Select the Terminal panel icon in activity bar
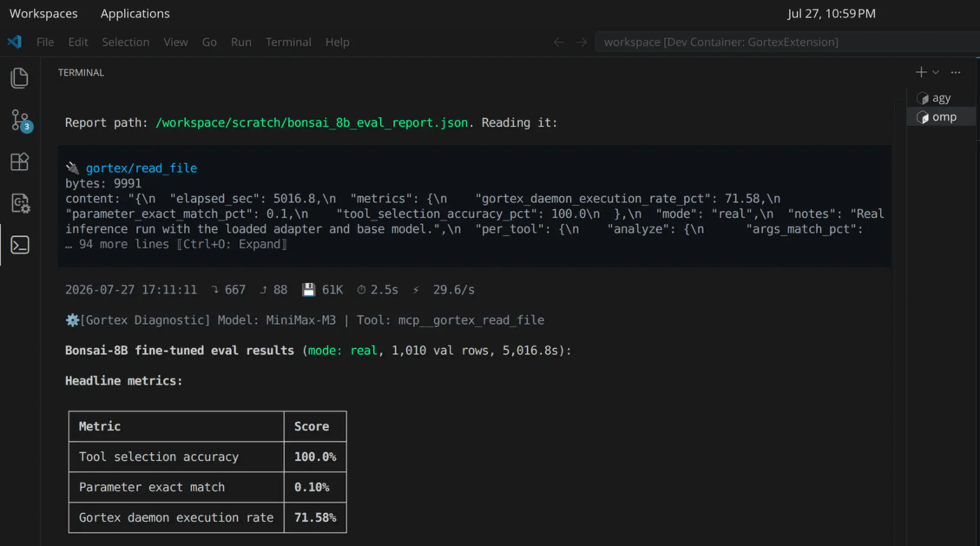Image resolution: width=980 pixels, height=546 pixels. pos(20,245)
